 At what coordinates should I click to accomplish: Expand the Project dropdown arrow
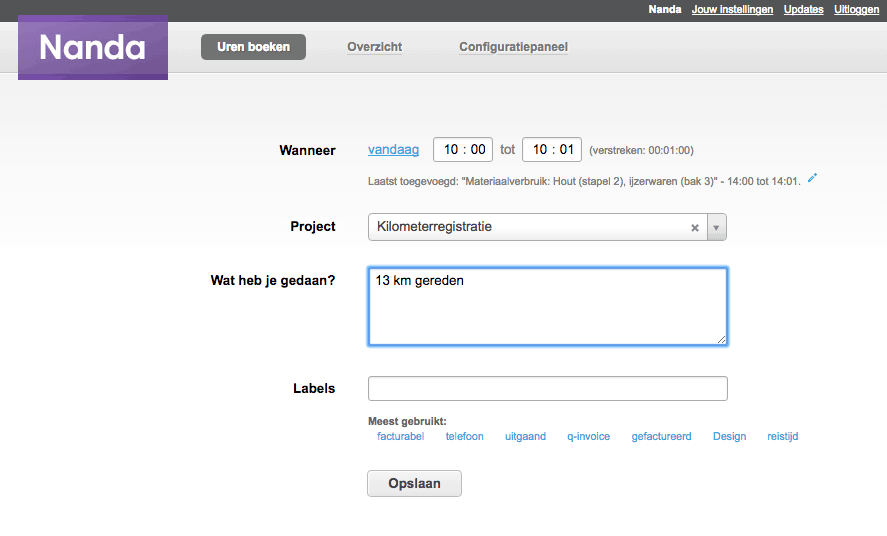point(716,227)
